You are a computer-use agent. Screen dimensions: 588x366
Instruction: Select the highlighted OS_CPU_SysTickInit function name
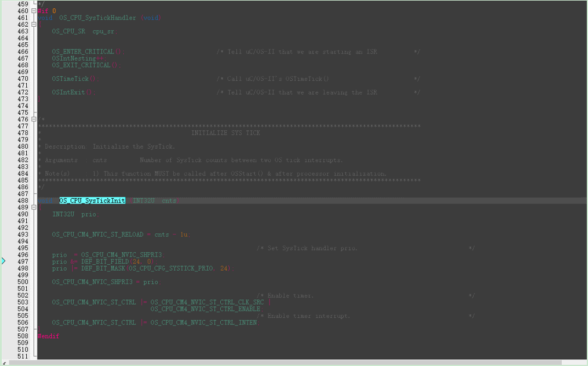click(x=92, y=201)
